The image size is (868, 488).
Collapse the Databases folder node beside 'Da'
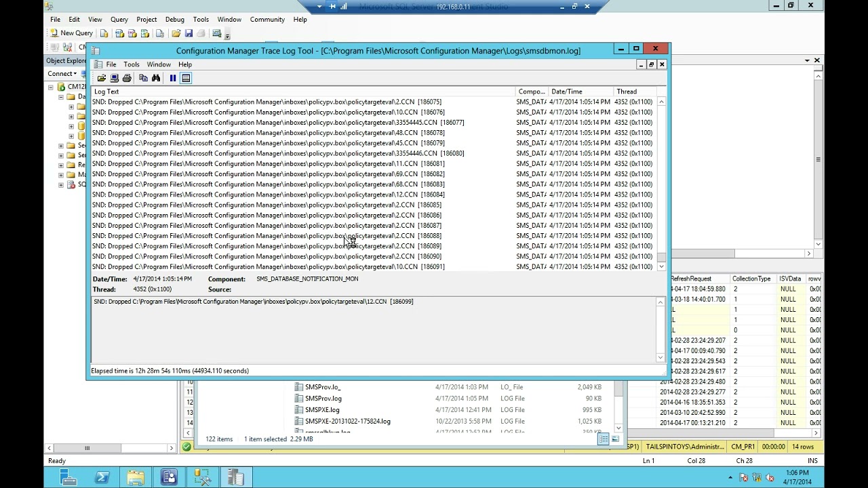coord(61,97)
